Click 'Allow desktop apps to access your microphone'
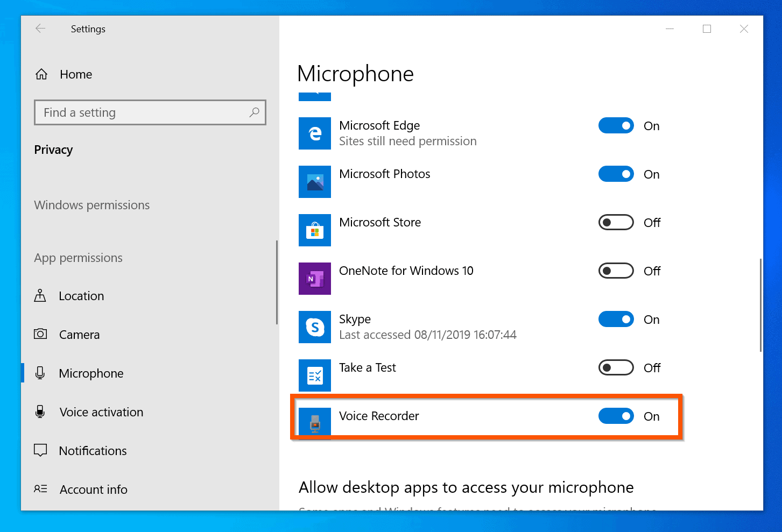782x532 pixels. tap(466, 487)
